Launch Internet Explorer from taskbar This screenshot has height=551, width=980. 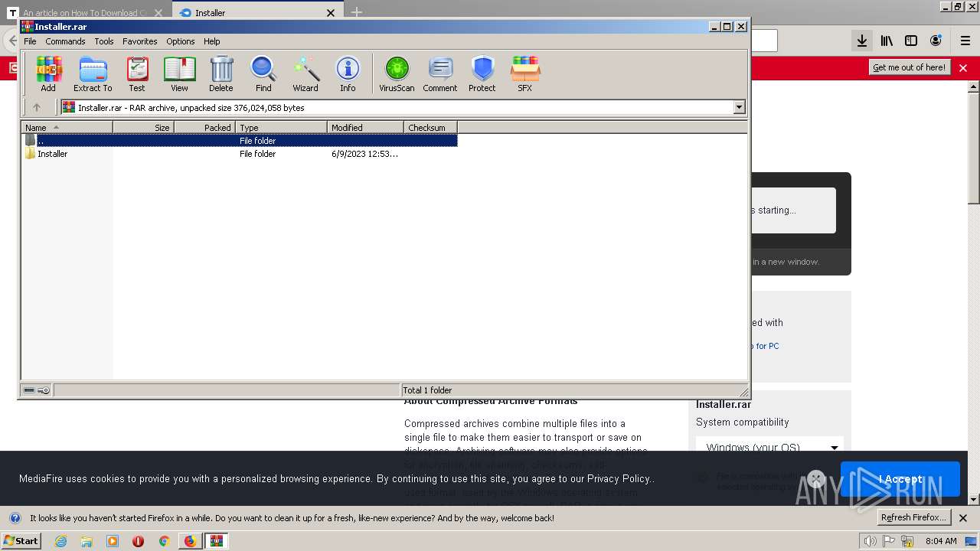tap(61, 541)
